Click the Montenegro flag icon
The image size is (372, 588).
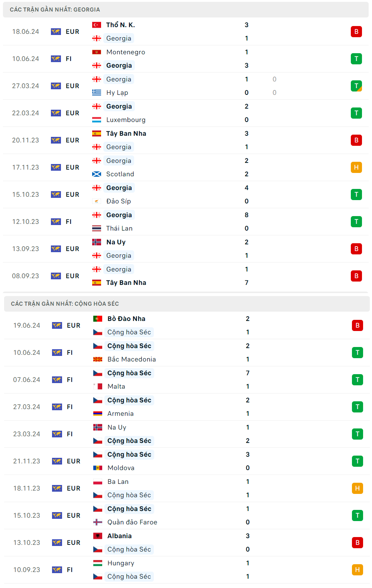[97, 52]
